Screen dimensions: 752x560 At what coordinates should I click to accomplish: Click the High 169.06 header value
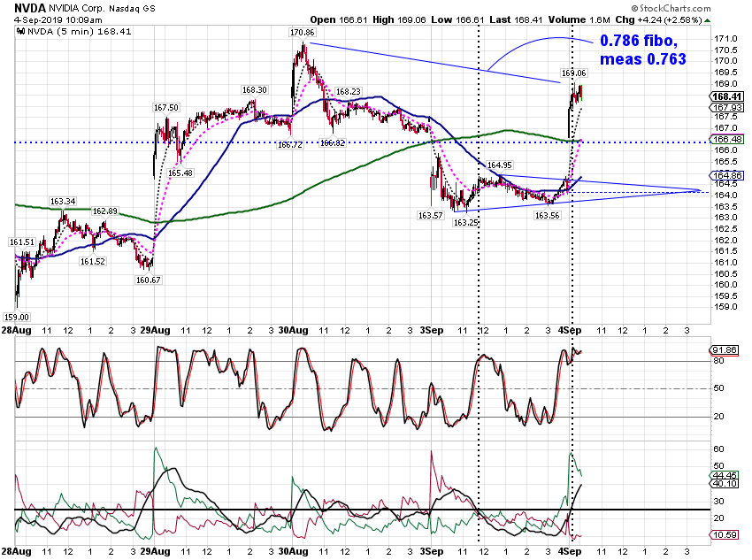[399, 19]
